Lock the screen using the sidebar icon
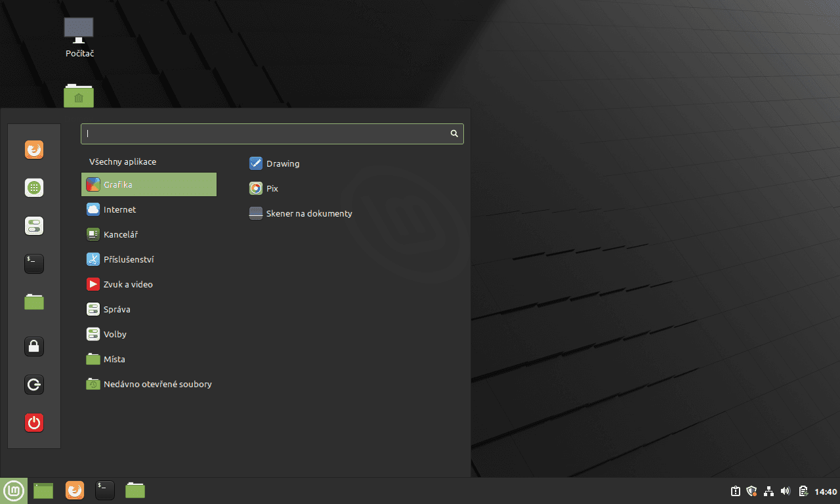 click(x=33, y=346)
